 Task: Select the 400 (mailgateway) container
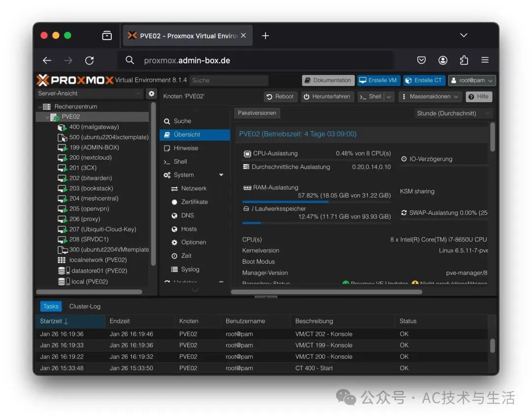pos(94,127)
